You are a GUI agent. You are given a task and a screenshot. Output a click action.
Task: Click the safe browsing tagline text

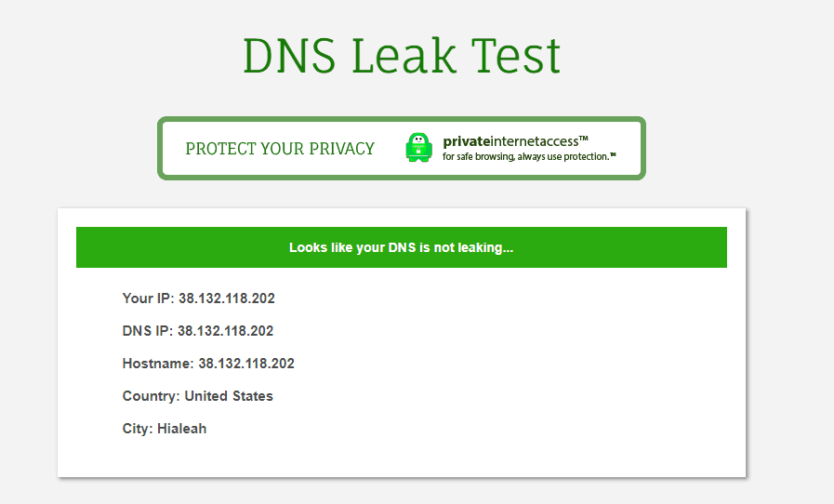[526, 156]
